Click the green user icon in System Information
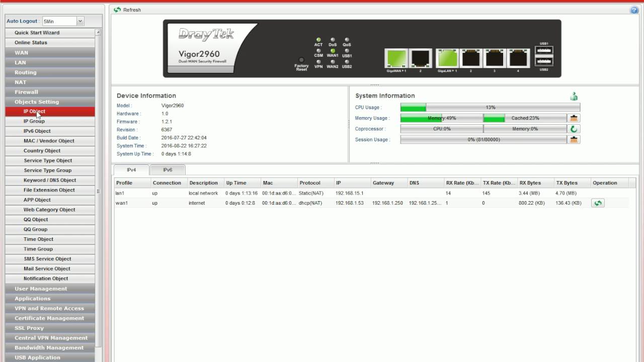The height and width of the screenshot is (362, 644). coord(574,96)
